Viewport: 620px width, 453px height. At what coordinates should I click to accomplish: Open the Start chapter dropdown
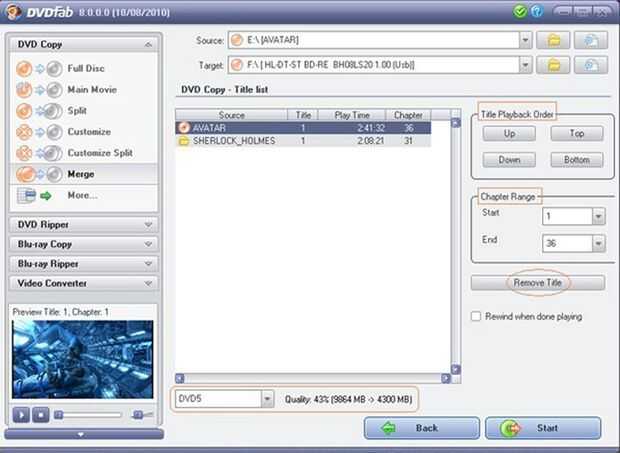(599, 216)
